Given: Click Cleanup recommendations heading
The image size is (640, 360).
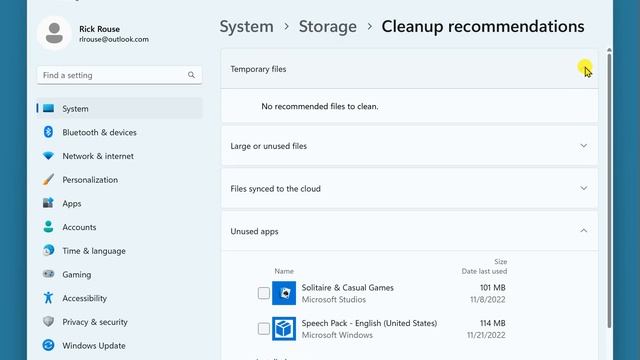Looking at the screenshot, I should point(483,27).
